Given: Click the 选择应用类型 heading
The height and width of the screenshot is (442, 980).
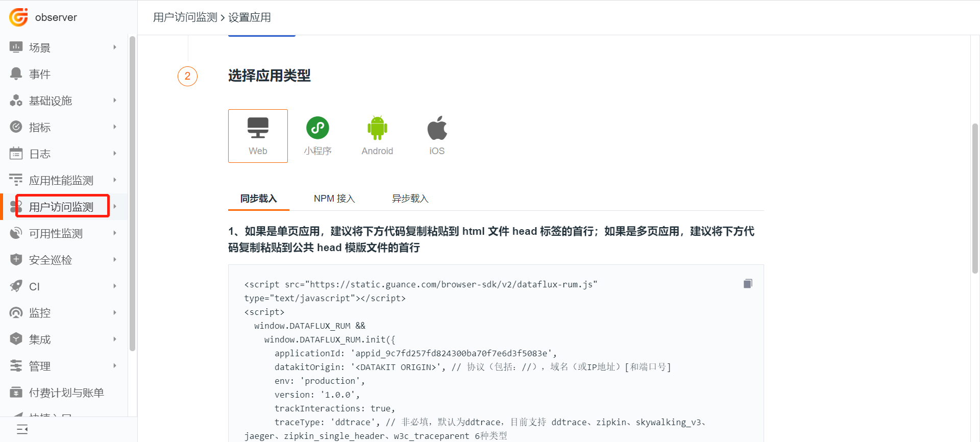Looking at the screenshot, I should tap(269, 76).
